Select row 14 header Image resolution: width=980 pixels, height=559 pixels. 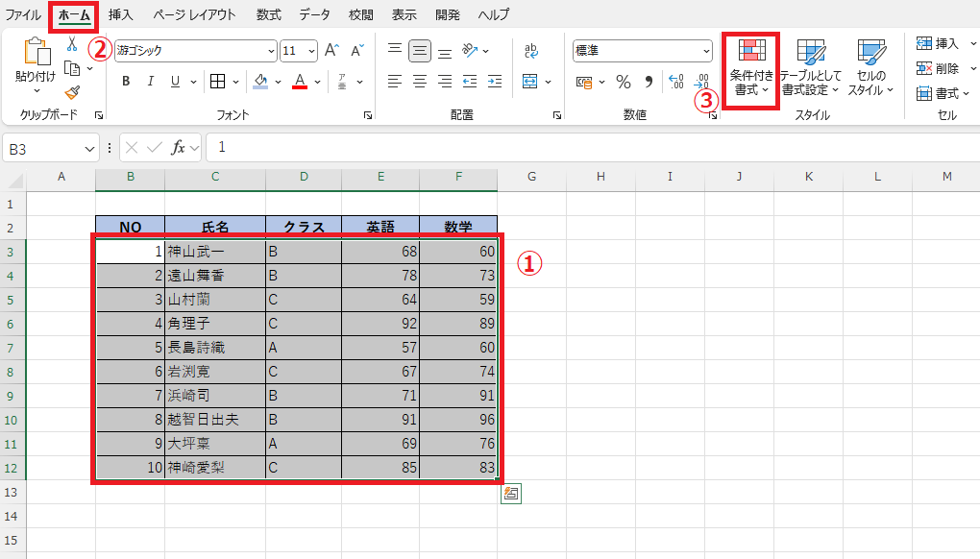11,516
